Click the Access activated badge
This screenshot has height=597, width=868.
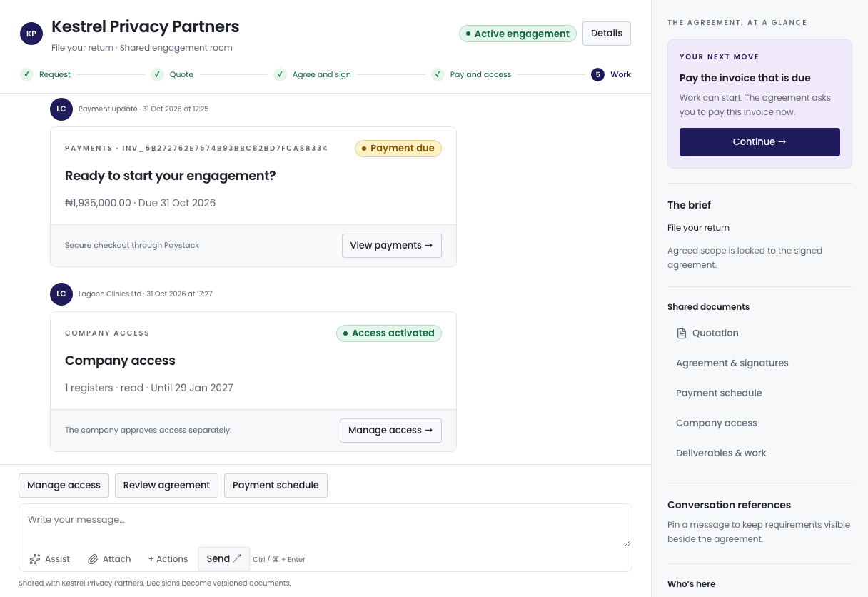coord(389,333)
